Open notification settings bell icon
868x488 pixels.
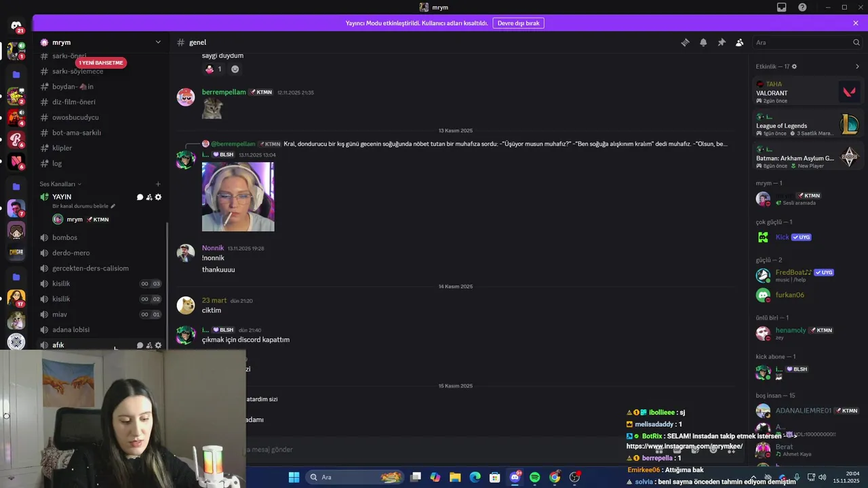point(703,42)
